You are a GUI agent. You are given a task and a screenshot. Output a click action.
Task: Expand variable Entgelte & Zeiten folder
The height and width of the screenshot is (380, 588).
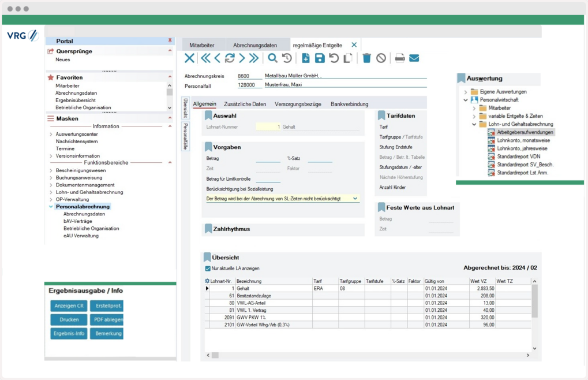point(474,116)
